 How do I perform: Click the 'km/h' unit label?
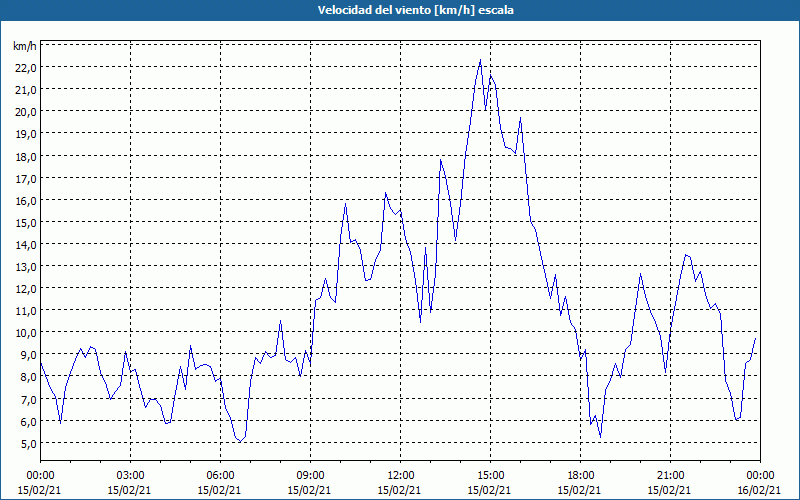pos(24,46)
